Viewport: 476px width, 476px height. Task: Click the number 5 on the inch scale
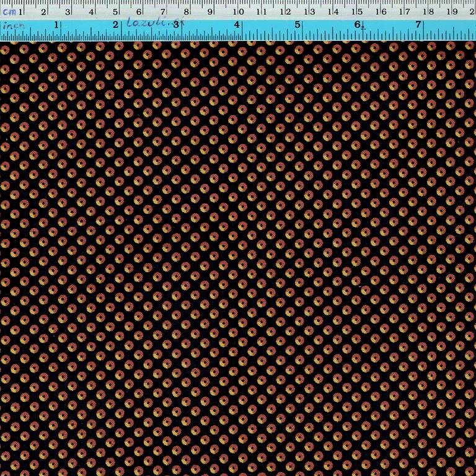point(297,24)
